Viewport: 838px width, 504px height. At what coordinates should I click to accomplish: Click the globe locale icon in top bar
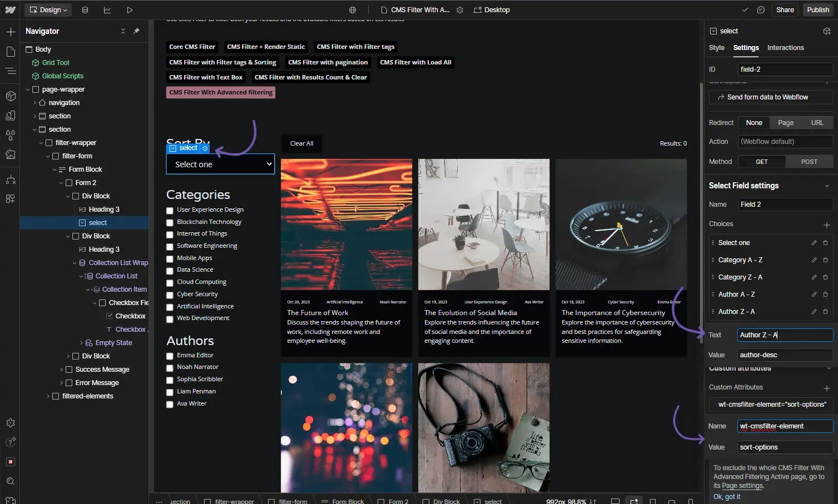coord(353,10)
